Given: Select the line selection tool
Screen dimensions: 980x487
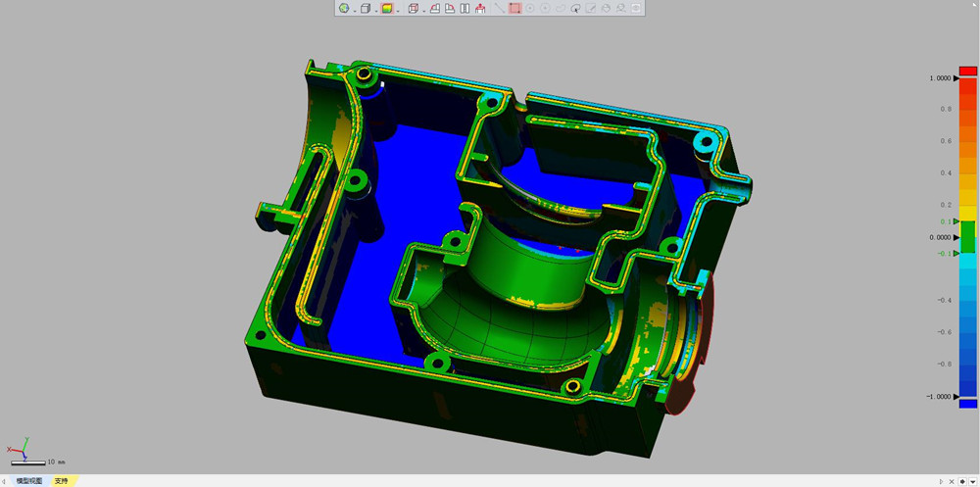Looking at the screenshot, I should click(499, 9).
